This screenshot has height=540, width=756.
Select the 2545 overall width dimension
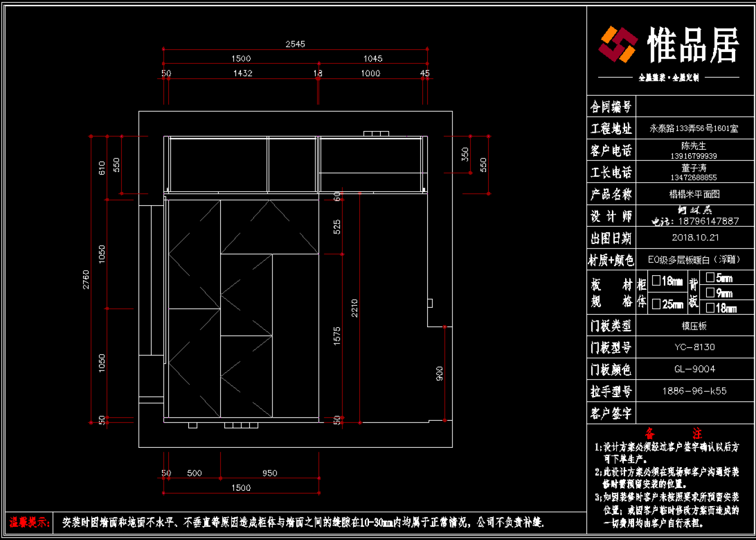tap(295, 44)
